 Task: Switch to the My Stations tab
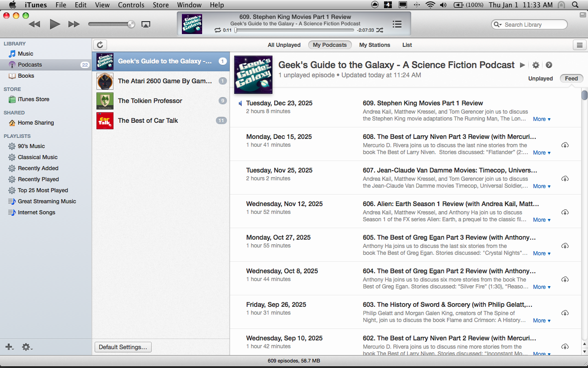click(374, 45)
